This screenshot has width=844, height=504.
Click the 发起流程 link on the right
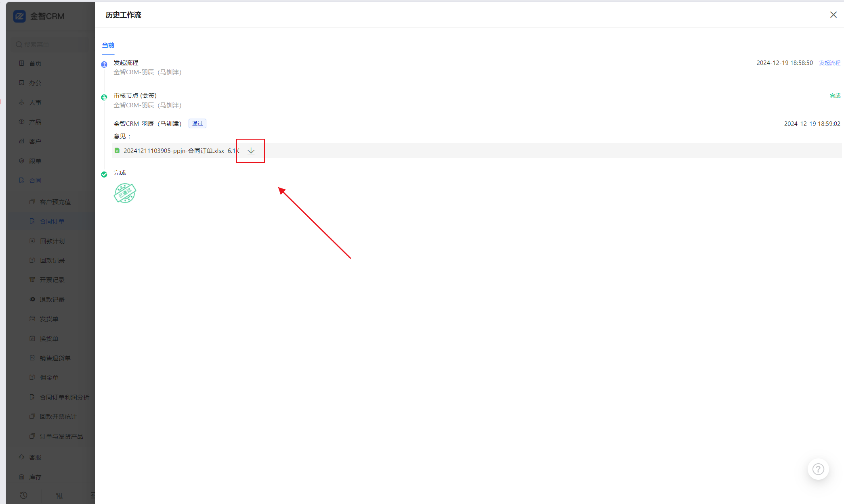pos(829,63)
